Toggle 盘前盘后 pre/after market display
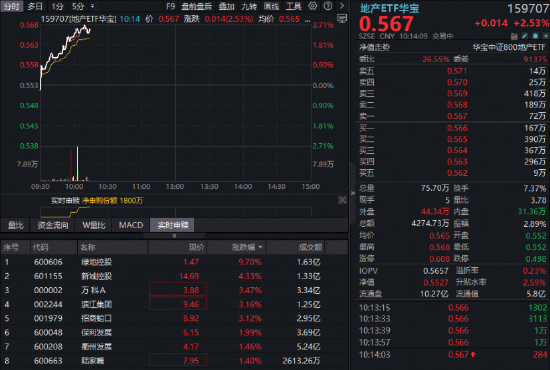Viewport: 550px width, 370px height. tap(196, 6)
